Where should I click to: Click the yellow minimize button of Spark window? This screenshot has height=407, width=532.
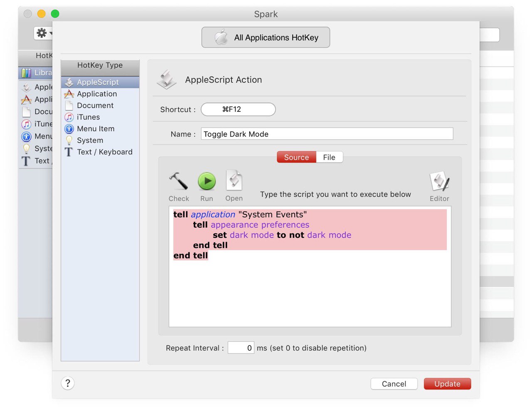[41, 14]
